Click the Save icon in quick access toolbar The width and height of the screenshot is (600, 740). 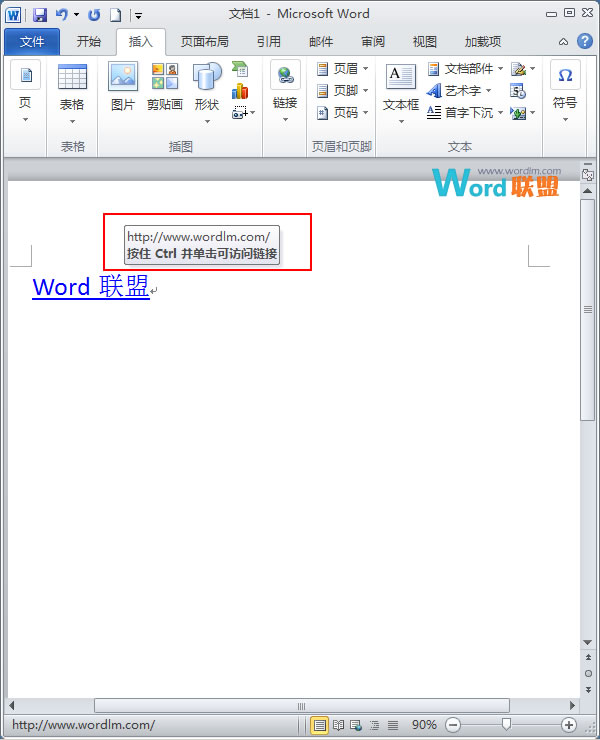pyautogui.click(x=40, y=15)
